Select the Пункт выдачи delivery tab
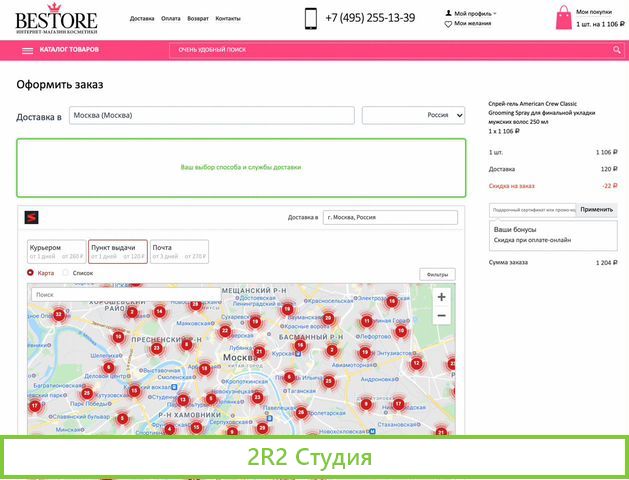The image size is (629, 480). [x=118, y=251]
